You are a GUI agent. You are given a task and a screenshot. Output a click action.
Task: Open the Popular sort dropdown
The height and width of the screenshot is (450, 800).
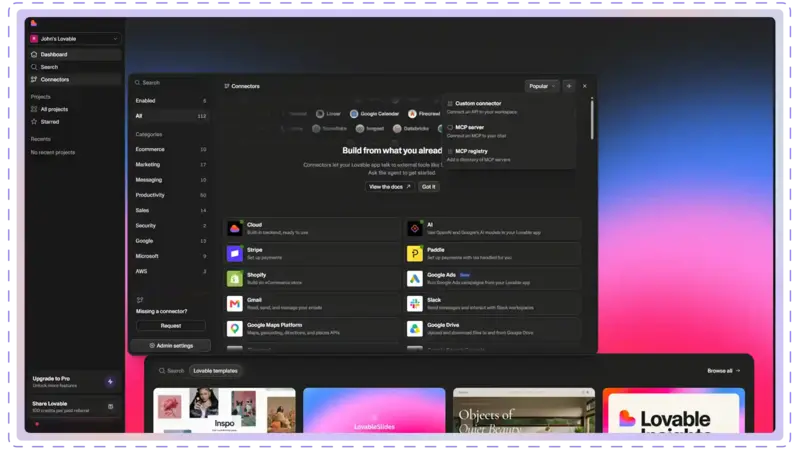point(542,86)
